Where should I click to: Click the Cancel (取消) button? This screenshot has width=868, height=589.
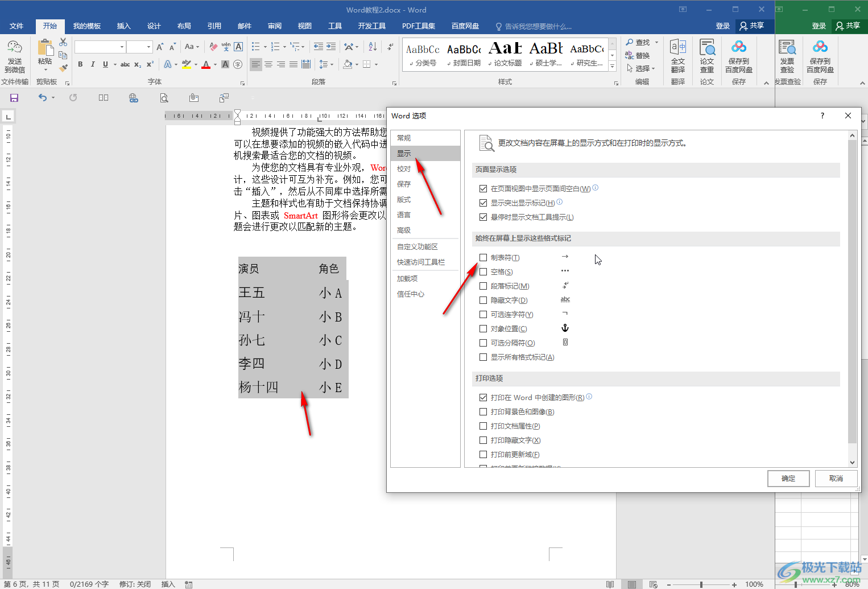click(836, 479)
